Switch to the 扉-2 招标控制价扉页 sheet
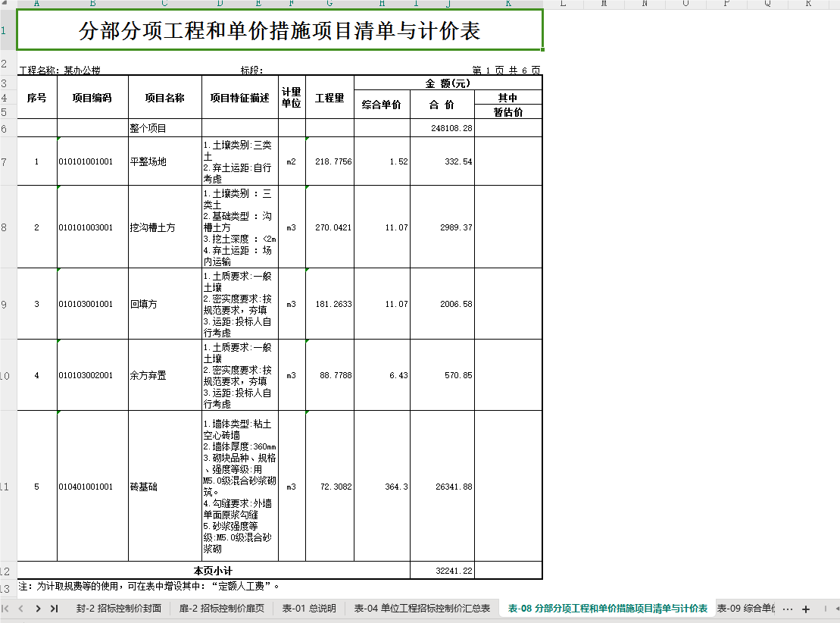The width and height of the screenshot is (840, 623). pos(222,609)
